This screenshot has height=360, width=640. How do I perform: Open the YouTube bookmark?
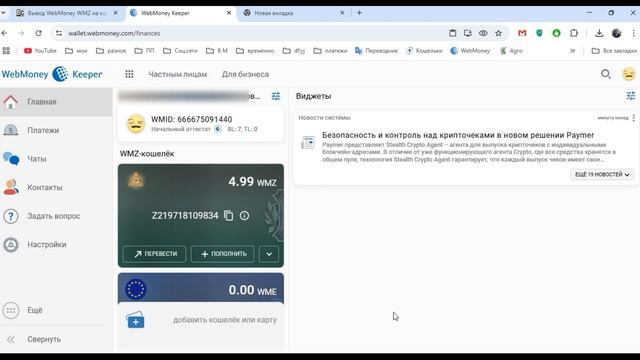[40, 51]
